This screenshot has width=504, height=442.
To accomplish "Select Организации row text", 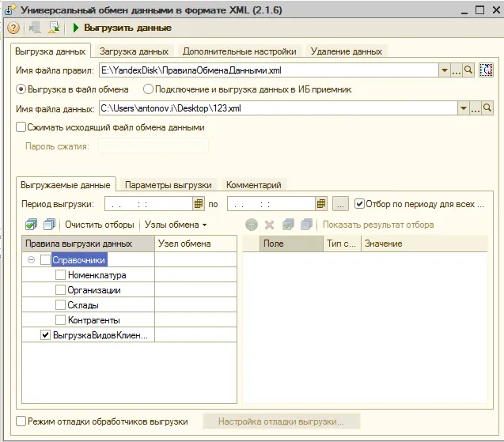I will 94,290.
